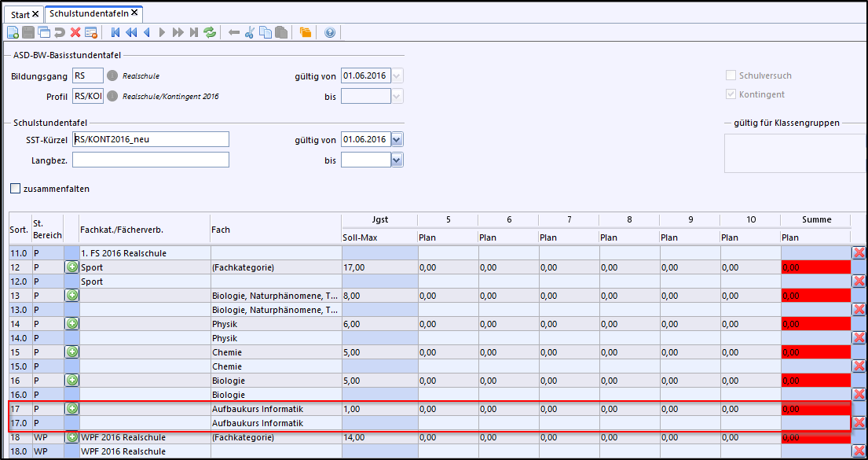868x460 pixels.
Task: Enable the zusammenfalten checkbox
Action: 16,189
